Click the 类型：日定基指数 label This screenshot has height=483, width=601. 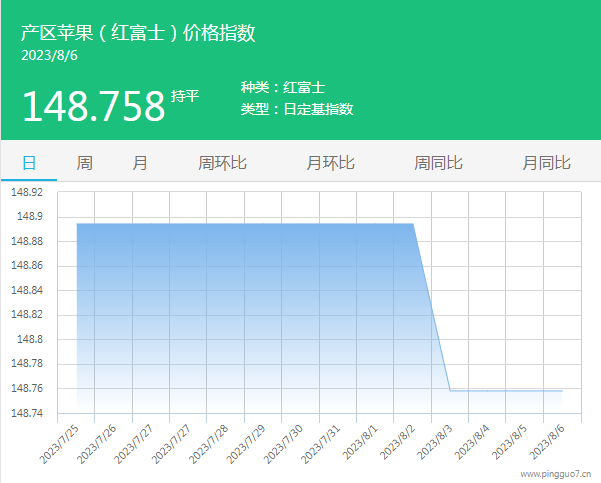[x=297, y=109]
